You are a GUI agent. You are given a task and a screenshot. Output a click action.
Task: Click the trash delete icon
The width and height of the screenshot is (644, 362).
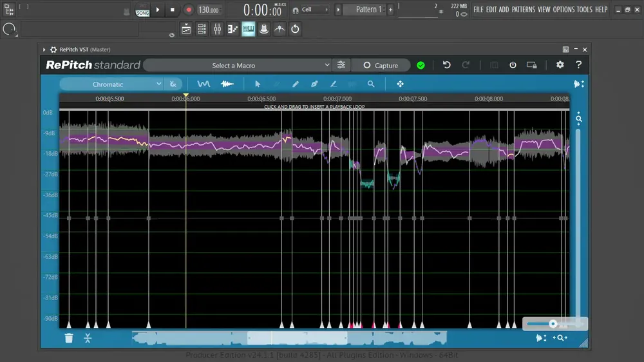tap(69, 338)
